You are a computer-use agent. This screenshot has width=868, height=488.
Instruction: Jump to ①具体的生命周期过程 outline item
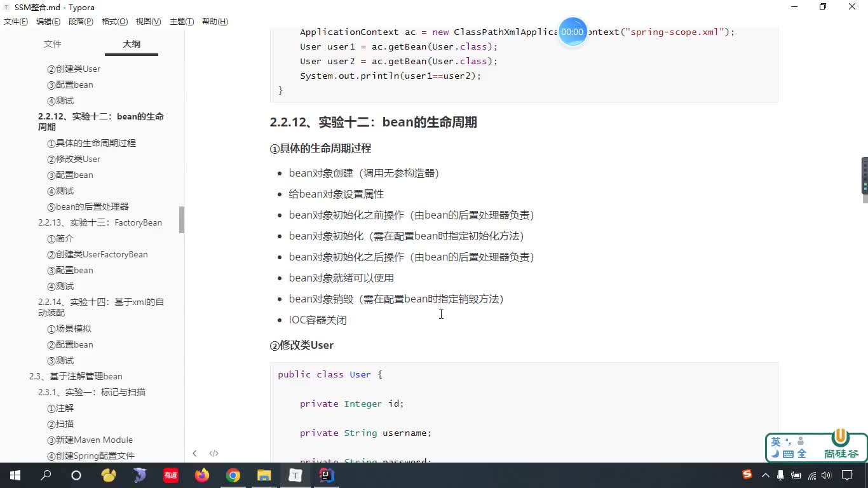pyautogui.click(x=92, y=143)
